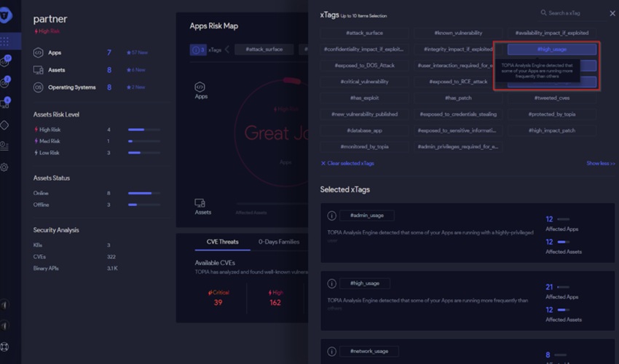Click Med Risk assets row

97,141
